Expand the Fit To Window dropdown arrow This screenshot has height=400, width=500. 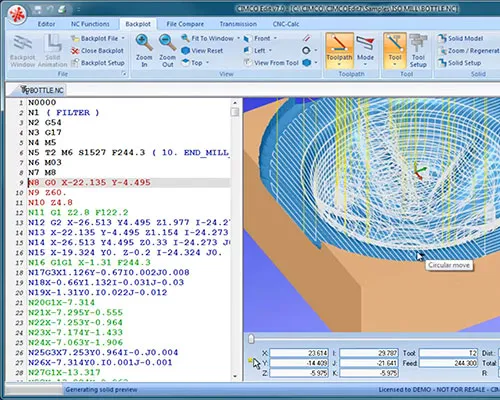coord(238,38)
